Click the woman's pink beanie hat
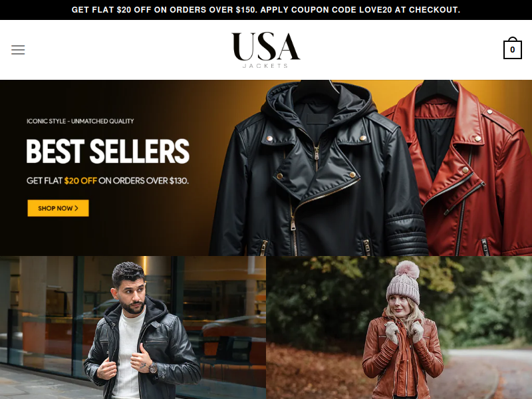532x399 pixels. pos(404,282)
